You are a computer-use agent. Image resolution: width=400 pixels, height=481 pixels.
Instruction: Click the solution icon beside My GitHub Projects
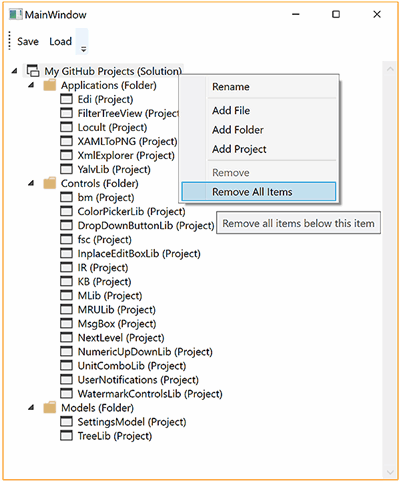coord(33,71)
